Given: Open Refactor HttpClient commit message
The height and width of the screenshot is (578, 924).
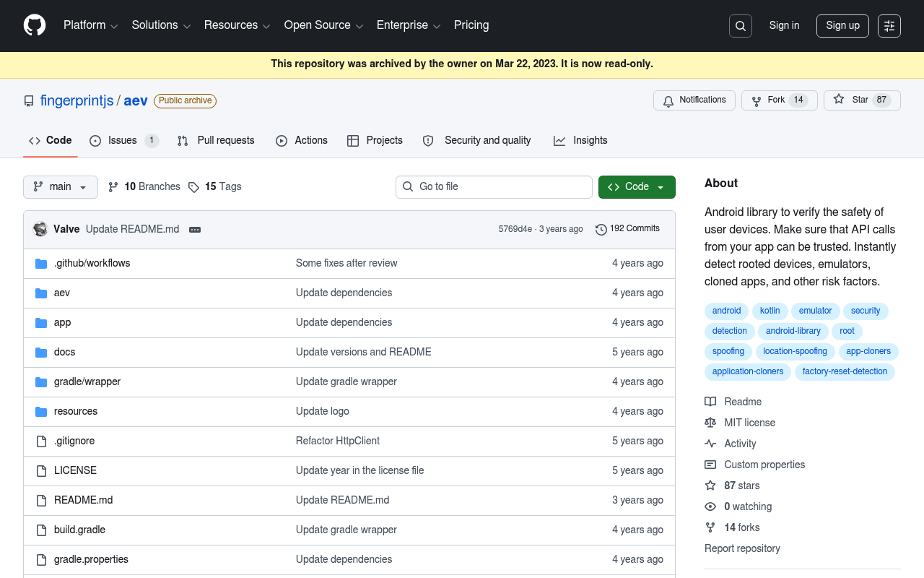Looking at the screenshot, I should pyautogui.click(x=337, y=441).
